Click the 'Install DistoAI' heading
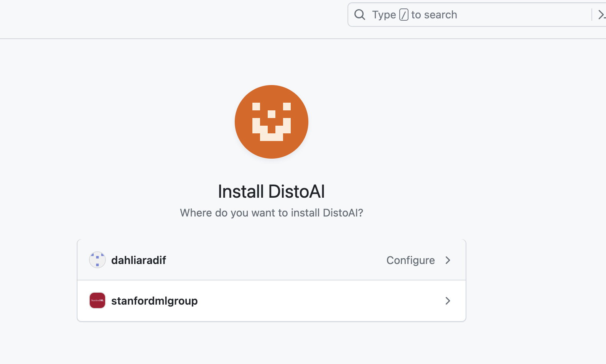This screenshot has width=606, height=364. (x=272, y=191)
